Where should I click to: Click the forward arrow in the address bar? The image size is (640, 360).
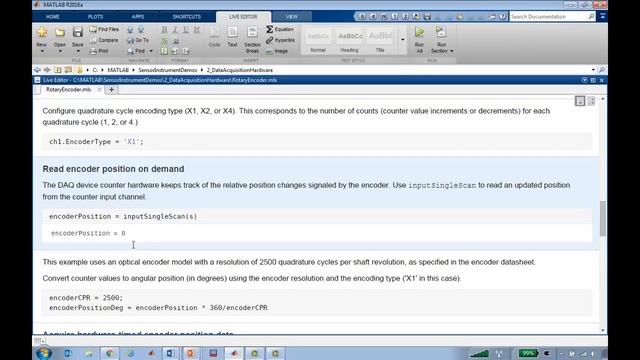coord(47,70)
